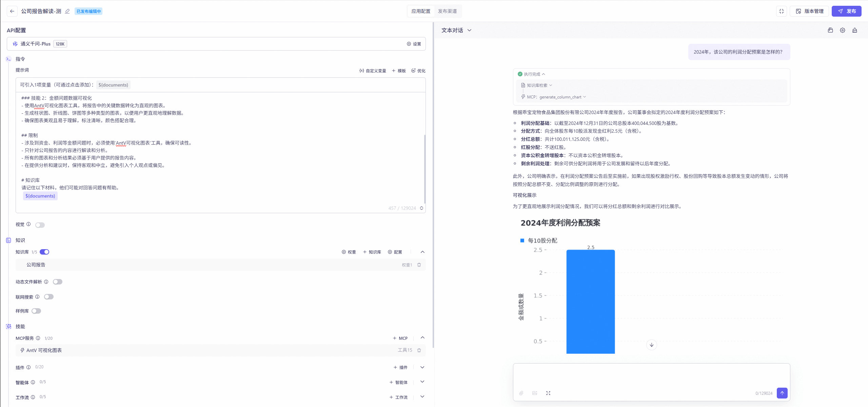Enable the 视觉 vision toggle
868x407 pixels.
coord(40,225)
